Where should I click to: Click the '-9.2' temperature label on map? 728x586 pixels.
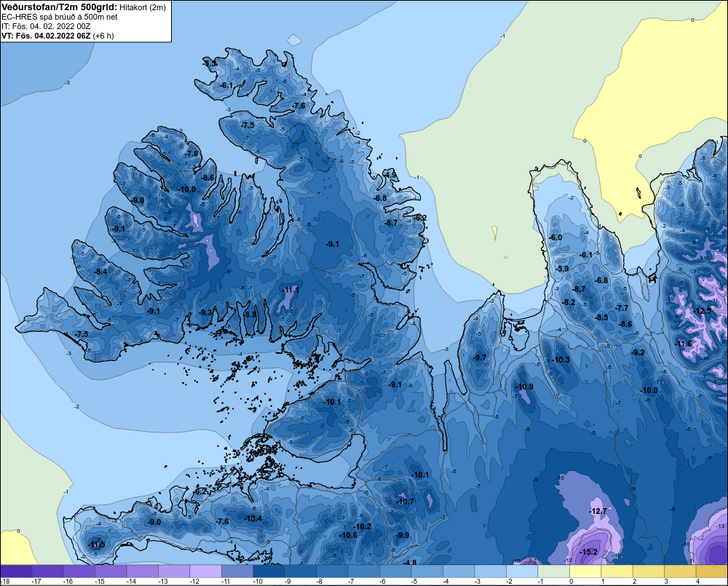[639, 353]
